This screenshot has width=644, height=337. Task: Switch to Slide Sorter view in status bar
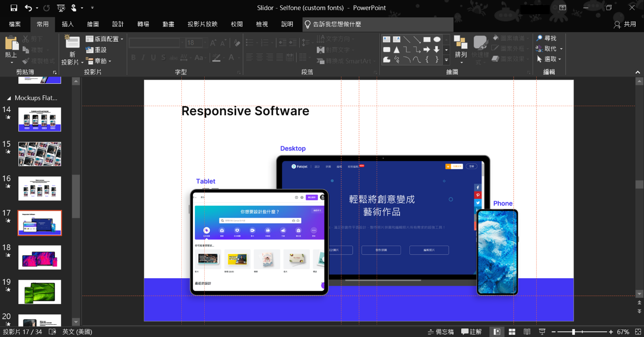pos(512,332)
